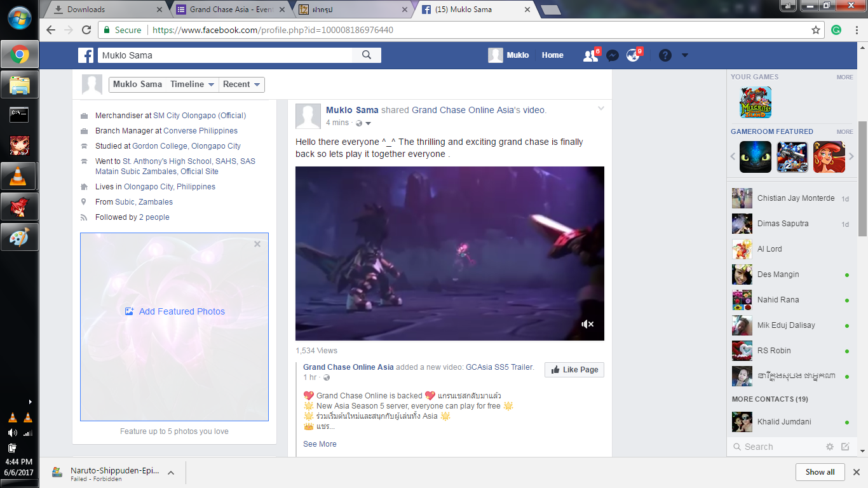This screenshot has width=868, height=488.
Task: Click the new message compose icon
Action: (845, 447)
